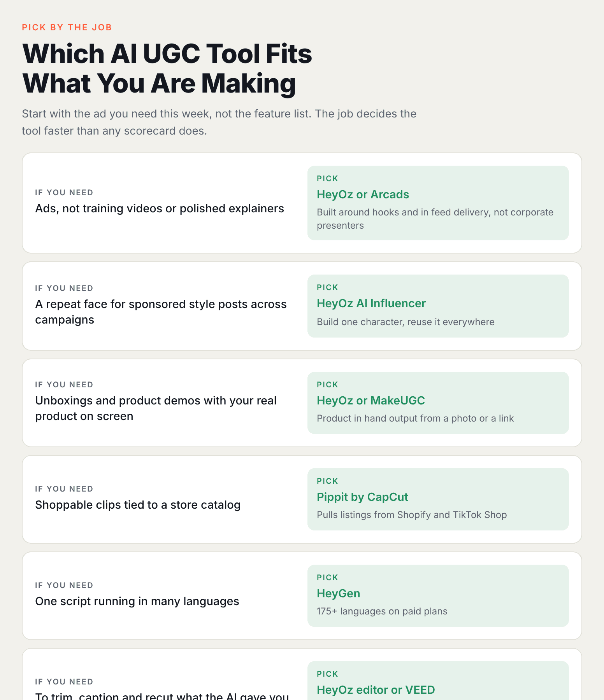Select 'One script running in many languages'

pyautogui.click(x=137, y=601)
